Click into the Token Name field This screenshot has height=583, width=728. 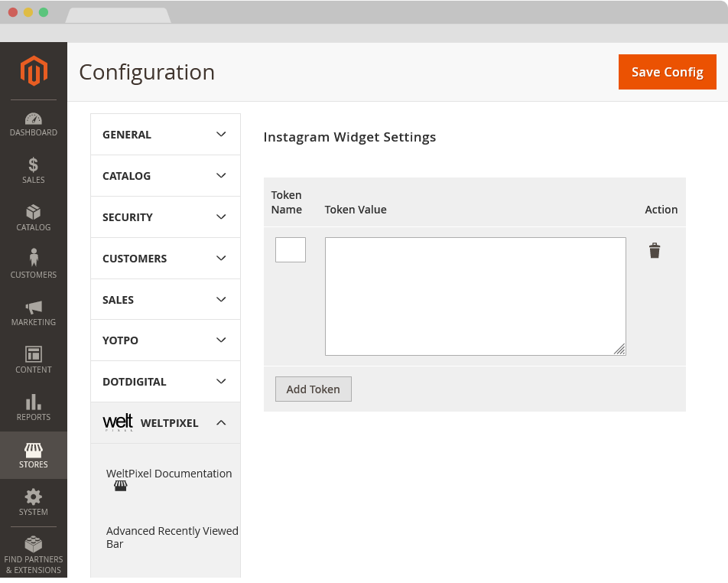[x=291, y=250]
